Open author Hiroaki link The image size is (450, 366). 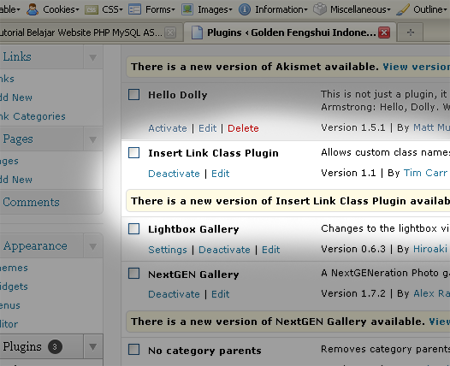430,249
